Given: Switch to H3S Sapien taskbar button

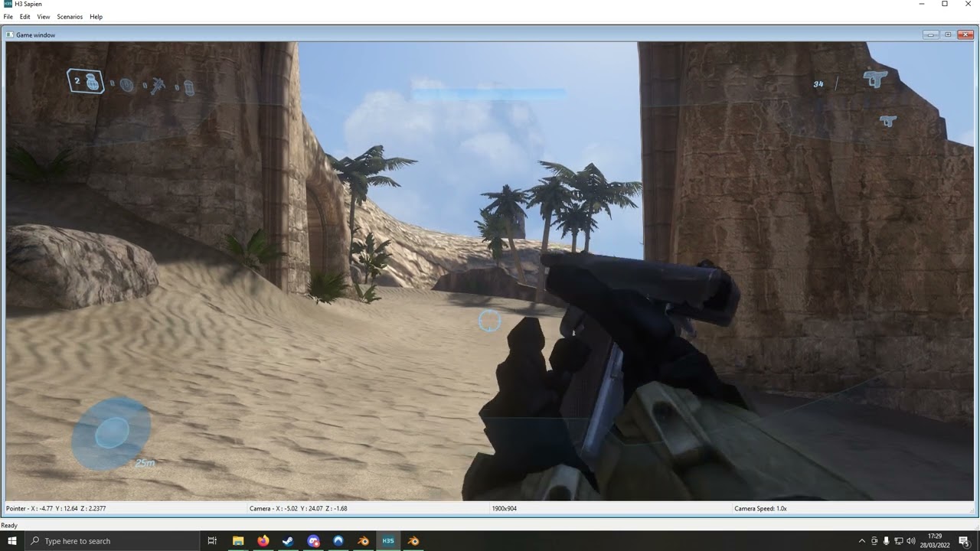Looking at the screenshot, I should coord(388,541).
